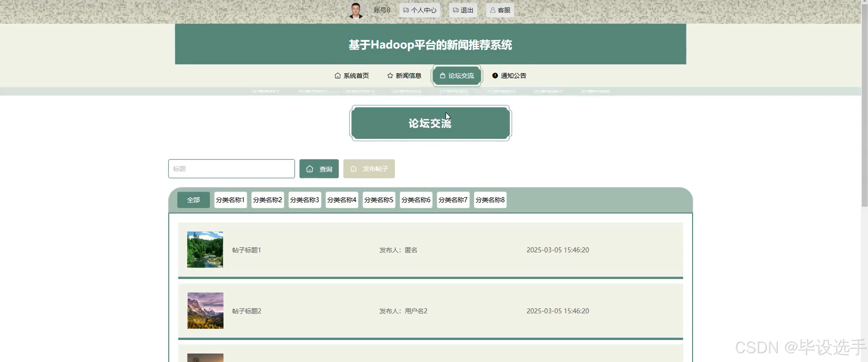The image size is (868, 362).
Task: Click the site title 基于Hadoop平台的新闻推荐系统
Action: coord(430,45)
